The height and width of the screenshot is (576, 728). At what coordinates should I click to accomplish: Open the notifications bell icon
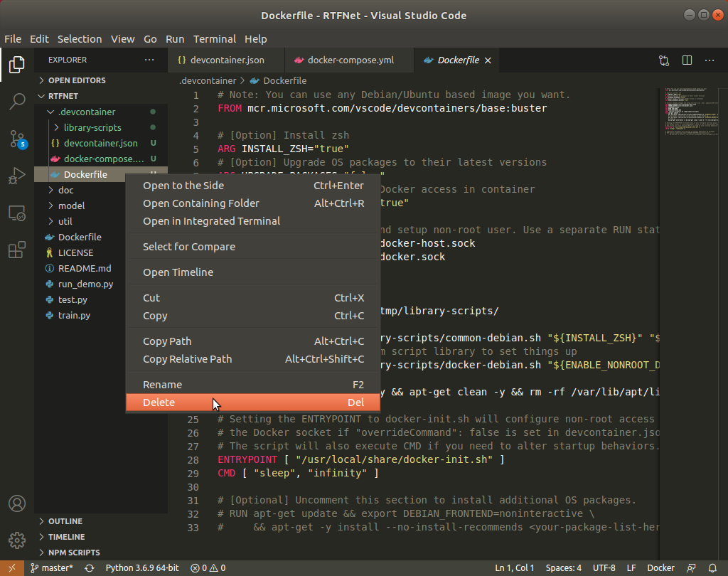click(712, 567)
